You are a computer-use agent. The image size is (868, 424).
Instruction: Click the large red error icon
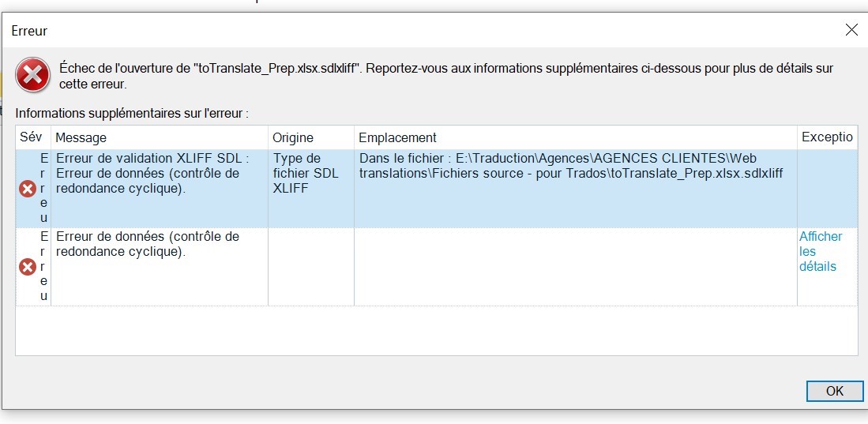click(x=32, y=75)
